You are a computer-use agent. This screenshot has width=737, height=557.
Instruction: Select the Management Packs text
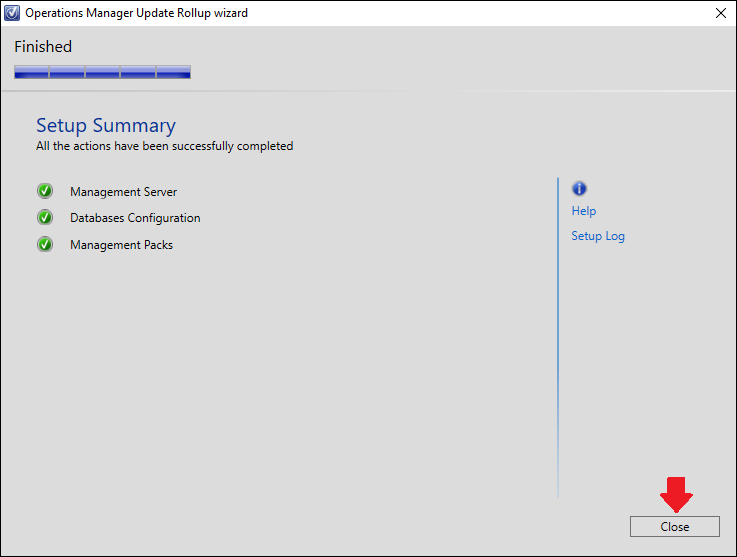[x=121, y=245]
